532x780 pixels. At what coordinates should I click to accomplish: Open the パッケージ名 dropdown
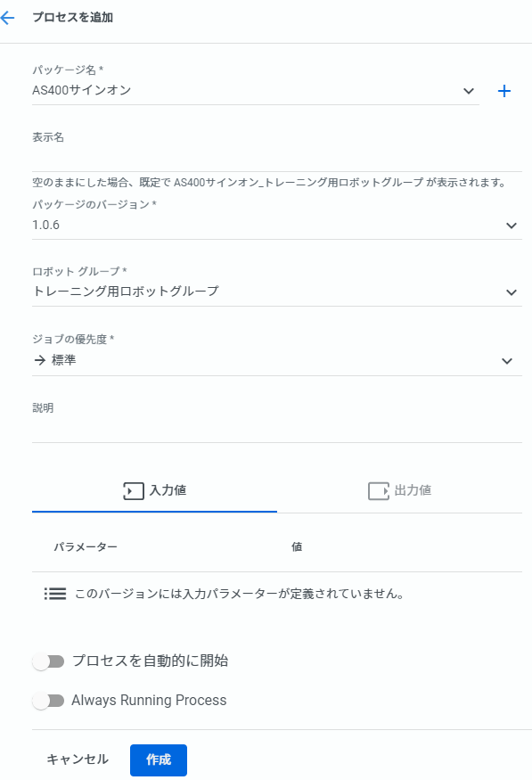[x=470, y=90]
